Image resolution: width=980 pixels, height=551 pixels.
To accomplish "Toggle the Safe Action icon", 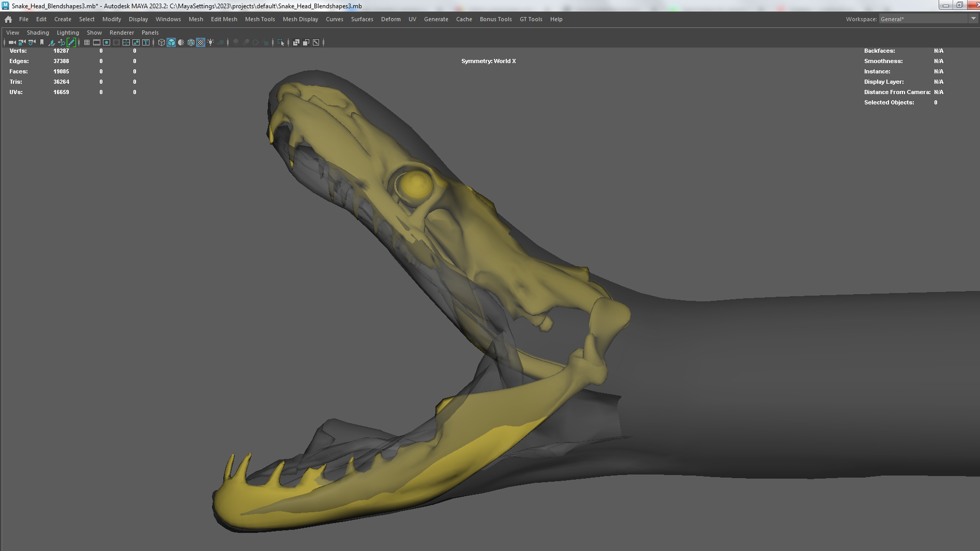I will 136,42.
